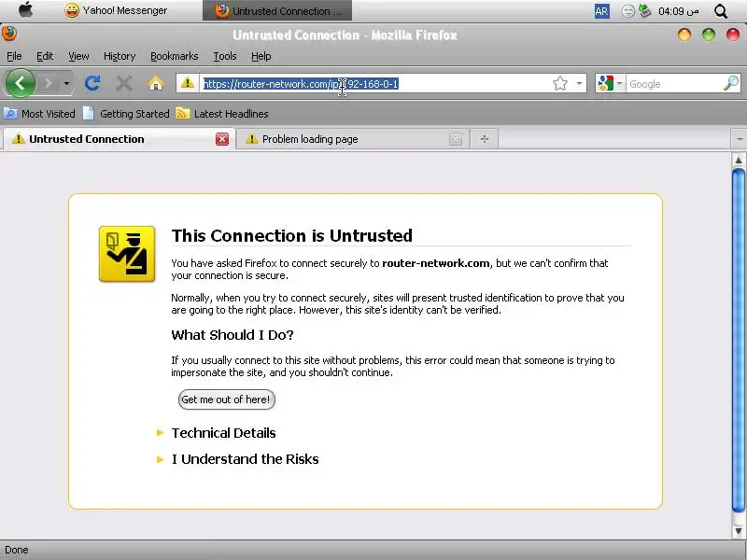Open the Help menu

point(261,56)
